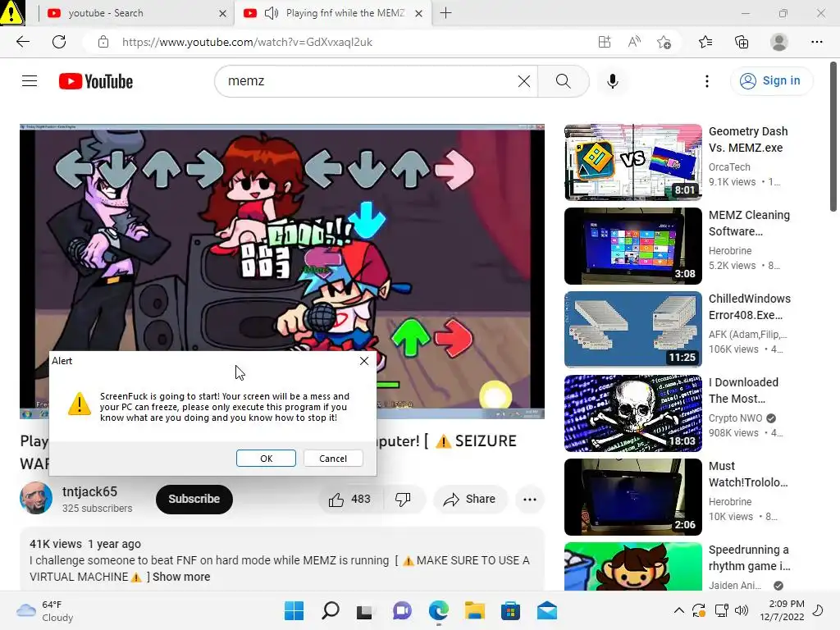Open 'Speedrunning a rhythm game' title
840x630 pixels.
[749, 558]
